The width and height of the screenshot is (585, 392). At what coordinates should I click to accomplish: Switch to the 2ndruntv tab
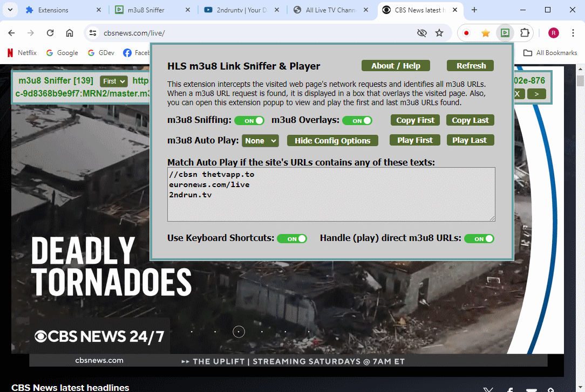tap(242, 10)
